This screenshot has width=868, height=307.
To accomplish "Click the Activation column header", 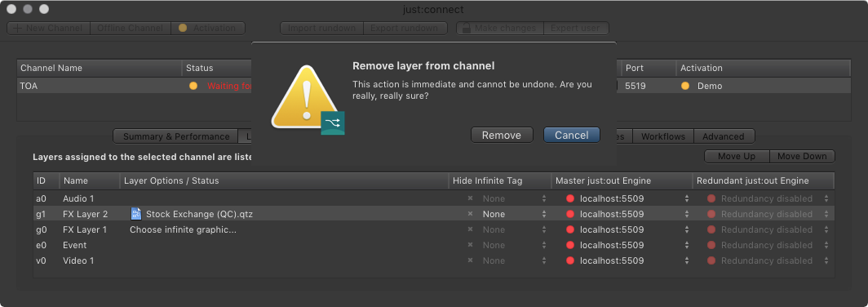I will (x=763, y=68).
